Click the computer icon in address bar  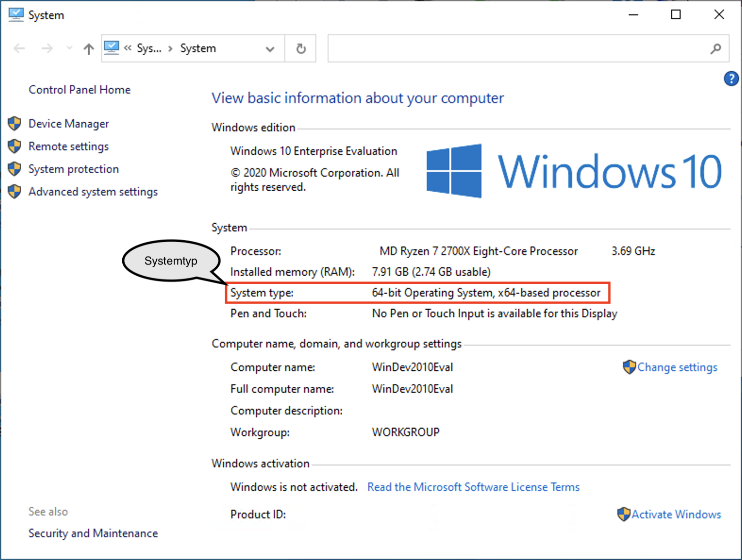pyautogui.click(x=112, y=48)
